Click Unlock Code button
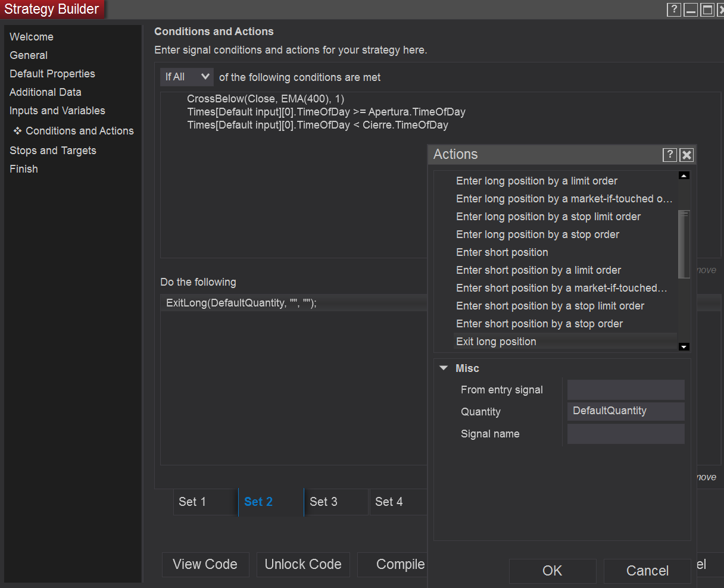This screenshot has width=724, height=588. tap(303, 564)
